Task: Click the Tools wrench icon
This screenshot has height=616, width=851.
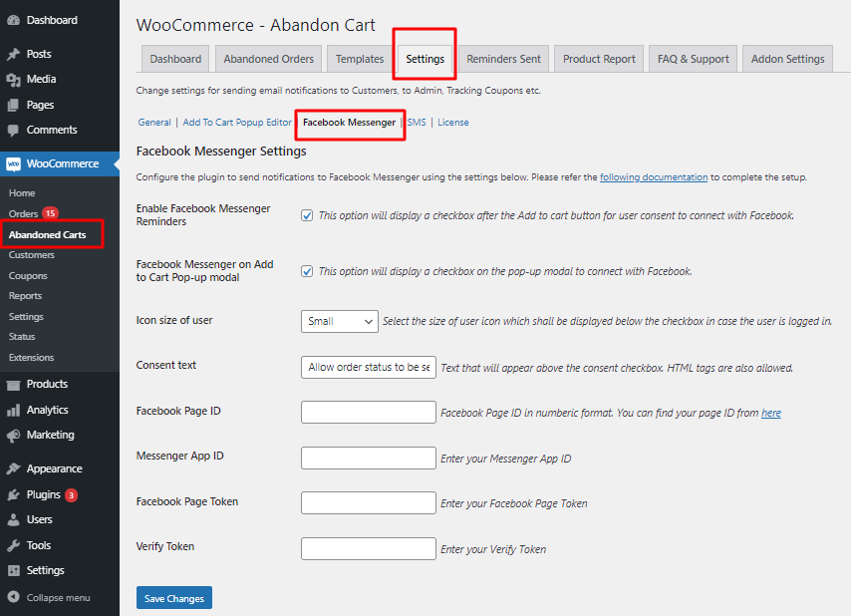Action: pyautogui.click(x=14, y=545)
